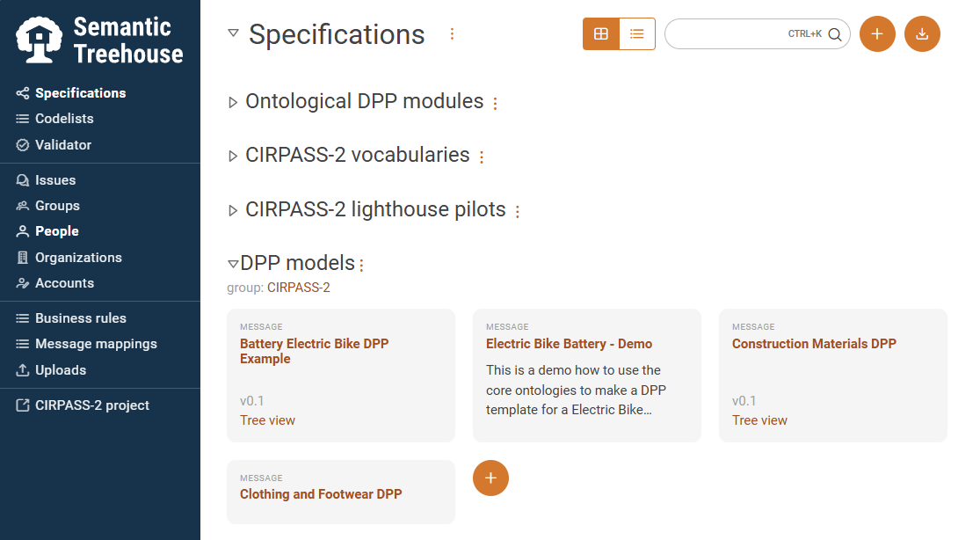Click the CIRPASS-2 group link
Image resolution: width=980 pixels, height=540 pixels.
[x=298, y=288]
